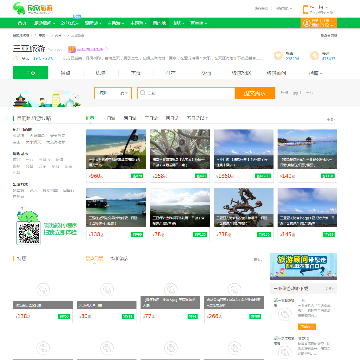The width and height of the screenshot is (360, 360).
Task: Open the category dropdown left of the search field
Action: [113, 93]
